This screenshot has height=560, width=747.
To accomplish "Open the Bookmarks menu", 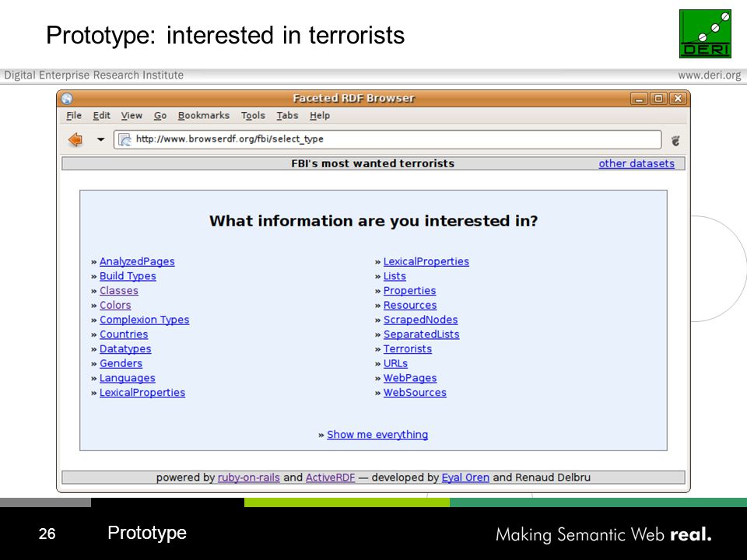I will (x=203, y=115).
